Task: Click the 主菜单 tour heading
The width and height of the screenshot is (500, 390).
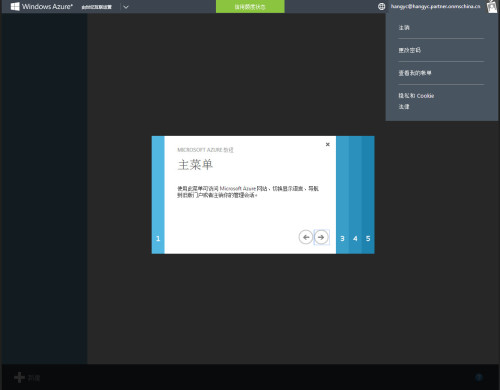Action: tap(195, 165)
